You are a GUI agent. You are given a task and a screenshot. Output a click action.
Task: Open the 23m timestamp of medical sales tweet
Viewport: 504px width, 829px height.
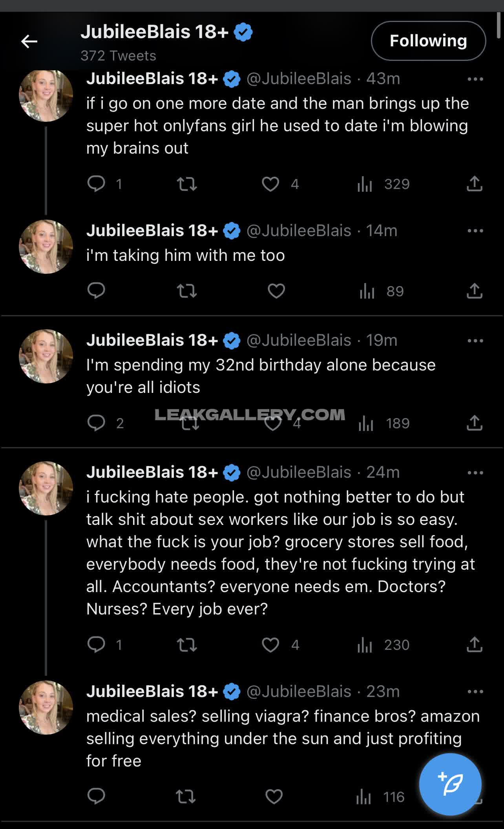(383, 691)
